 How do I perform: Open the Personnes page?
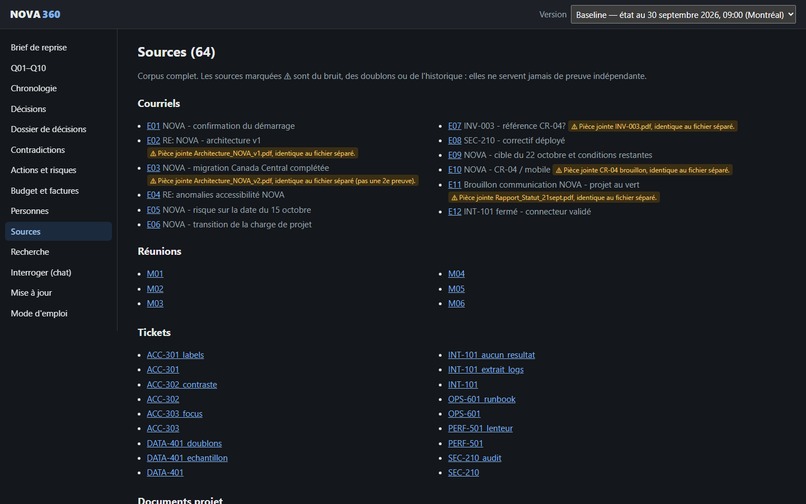(59, 211)
